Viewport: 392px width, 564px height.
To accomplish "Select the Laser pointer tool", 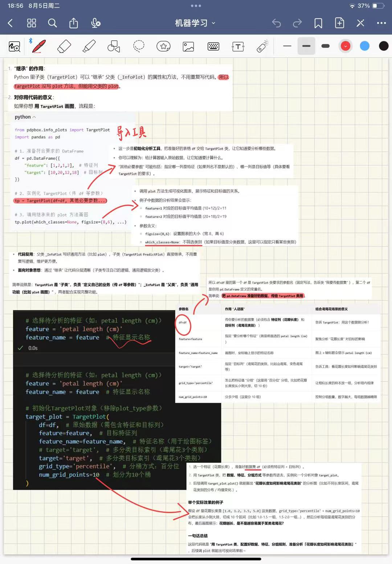I will [x=262, y=46].
